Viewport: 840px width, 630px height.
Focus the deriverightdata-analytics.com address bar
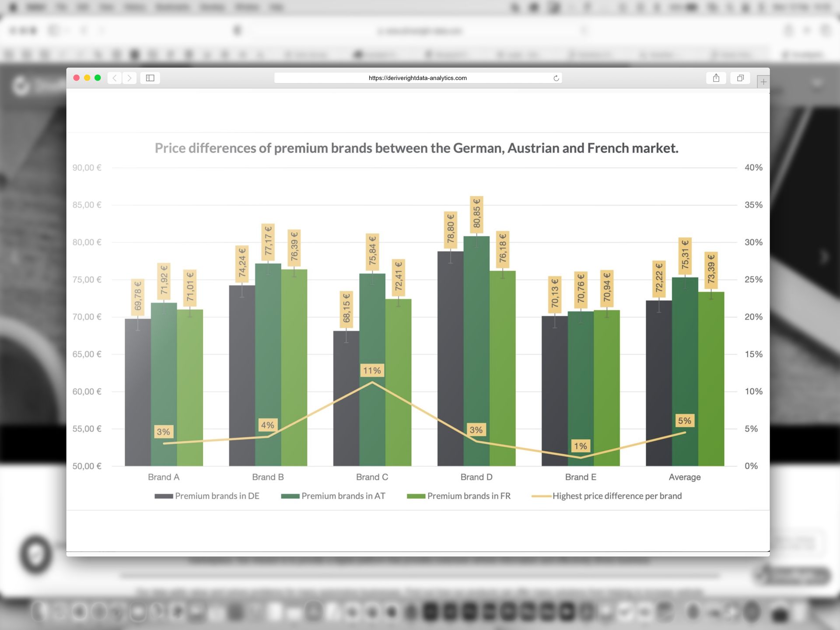coord(417,78)
